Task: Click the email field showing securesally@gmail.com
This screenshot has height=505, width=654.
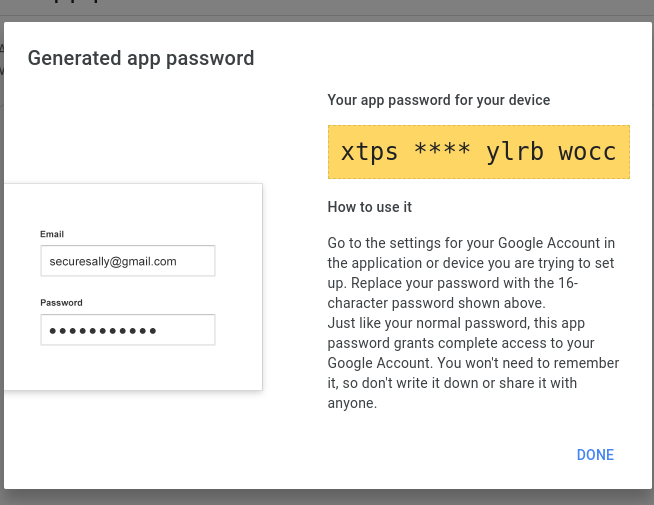Action: 128,261
